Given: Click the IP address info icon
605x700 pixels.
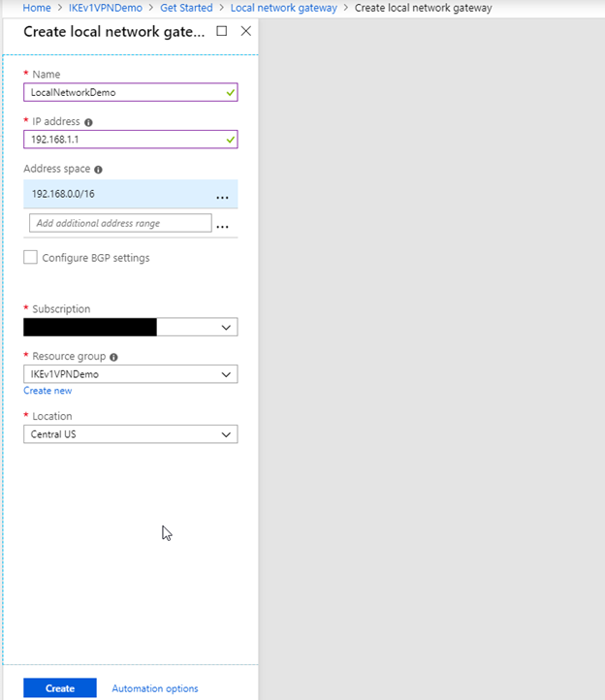Looking at the screenshot, I should [88, 122].
